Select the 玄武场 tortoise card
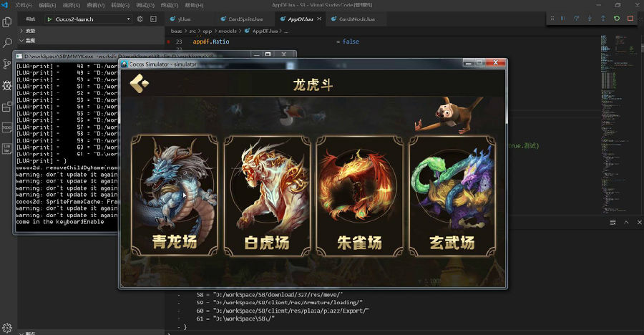 [452, 195]
